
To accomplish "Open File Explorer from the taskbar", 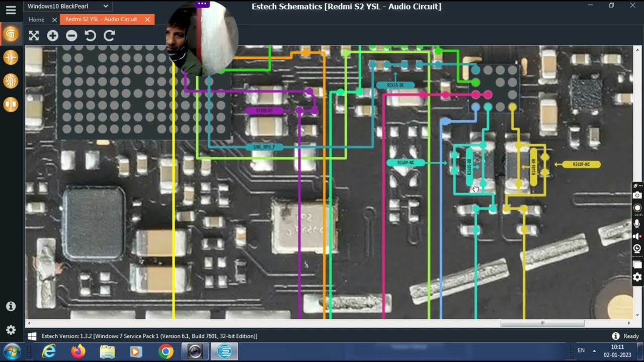I will (x=107, y=351).
